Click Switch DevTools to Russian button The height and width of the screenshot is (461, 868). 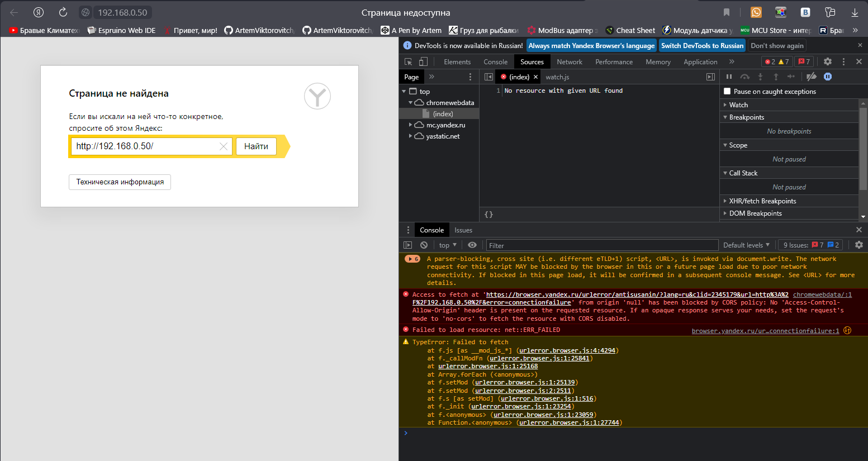pyautogui.click(x=703, y=46)
